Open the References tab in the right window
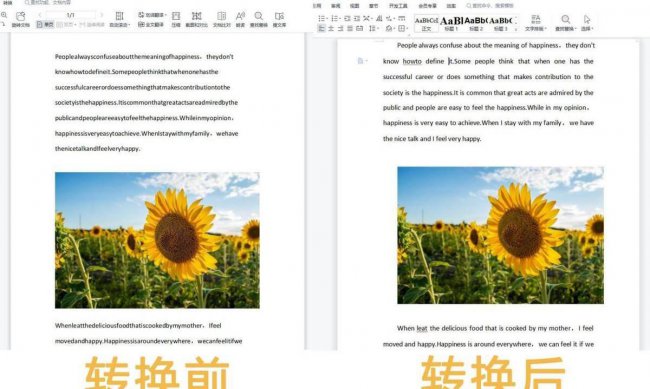650x389 pixels. tap(317, 6)
